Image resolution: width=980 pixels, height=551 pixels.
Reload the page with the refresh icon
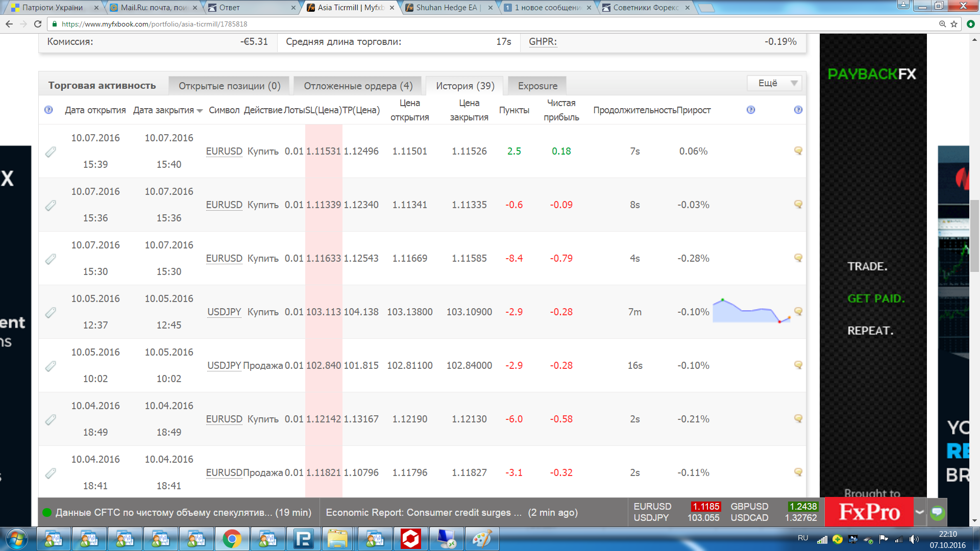click(x=38, y=24)
